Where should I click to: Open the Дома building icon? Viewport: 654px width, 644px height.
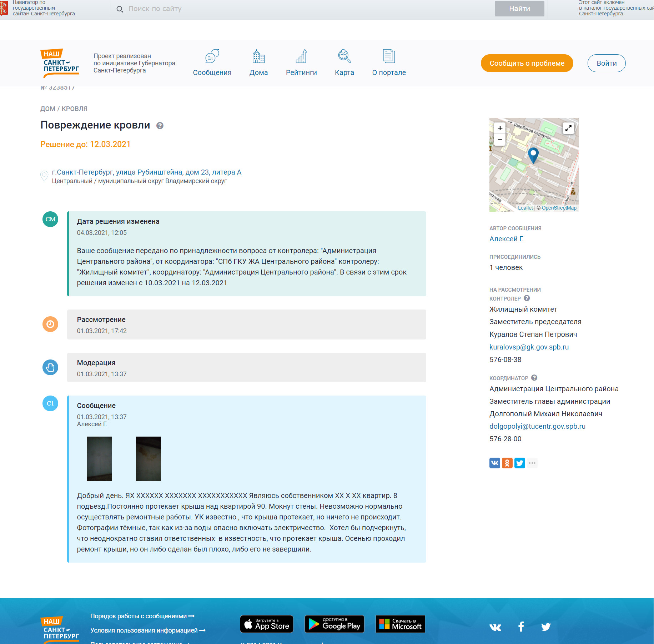coord(258,56)
